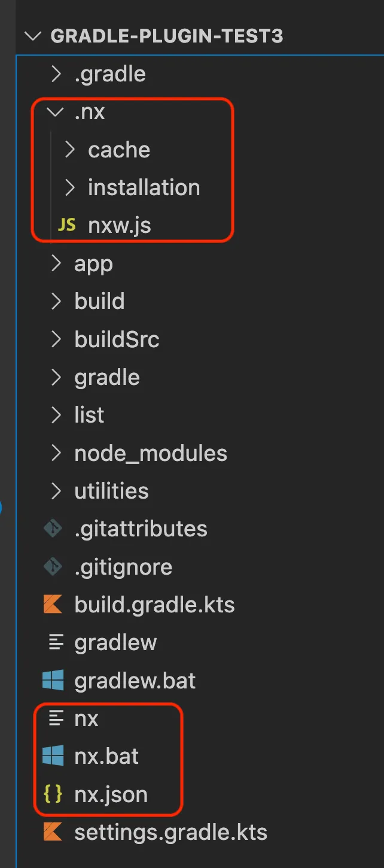Open the list folder
This screenshot has height=868, width=384.
point(89,415)
